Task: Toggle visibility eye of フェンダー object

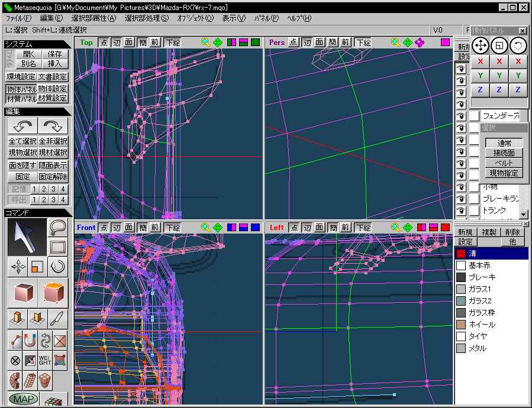Action: point(460,116)
